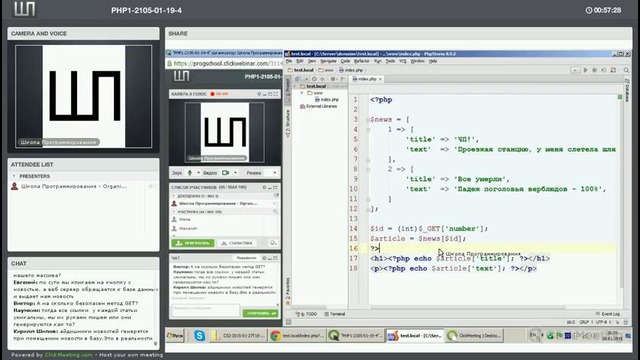This screenshot has width=640, height=360.
Task: Click the green inspection status indicator in editor
Action: [x=620, y=97]
